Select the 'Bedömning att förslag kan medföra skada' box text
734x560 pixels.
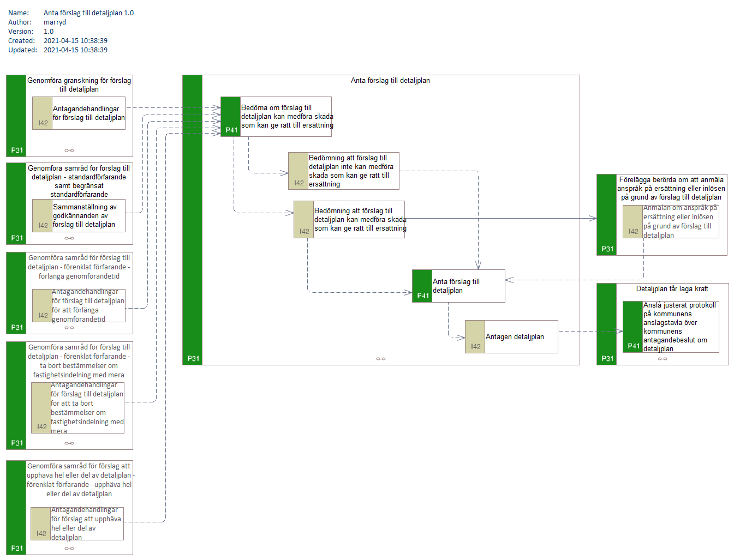click(360, 219)
